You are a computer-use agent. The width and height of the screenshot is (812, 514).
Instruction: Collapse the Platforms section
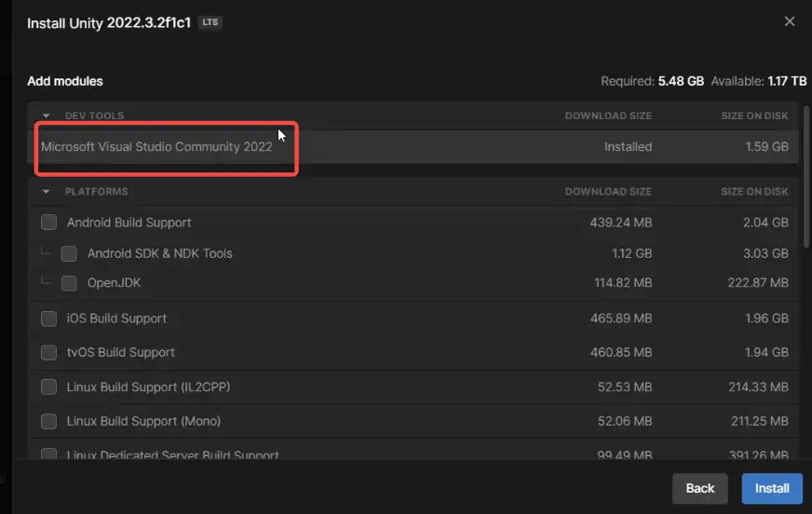coord(47,192)
